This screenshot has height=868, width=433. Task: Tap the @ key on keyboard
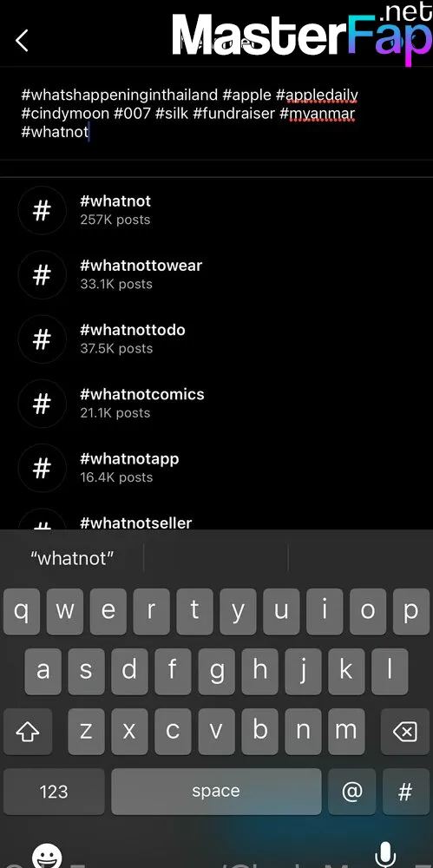point(352,792)
